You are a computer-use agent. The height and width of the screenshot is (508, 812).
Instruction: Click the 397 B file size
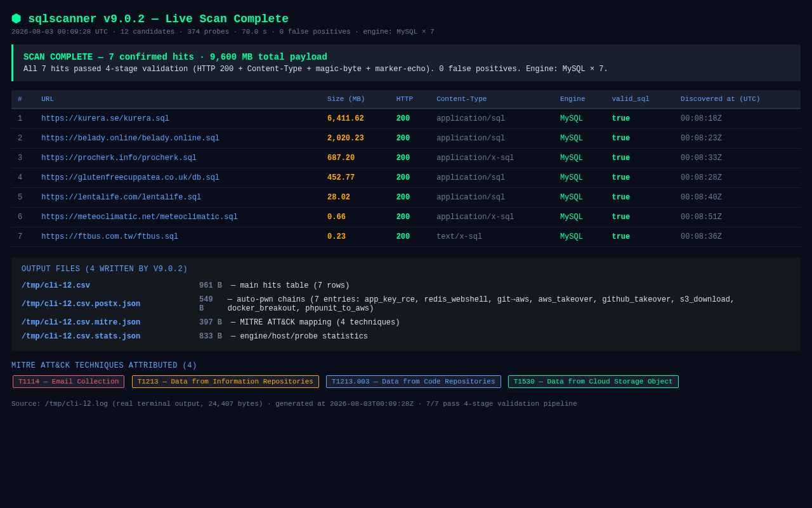click(211, 323)
